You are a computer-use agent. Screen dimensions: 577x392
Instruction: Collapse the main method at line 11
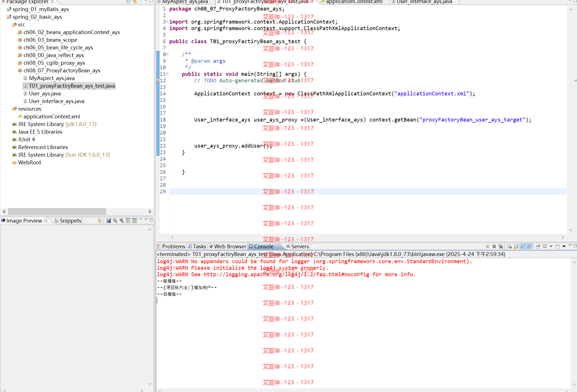click(x=167, y=74)
